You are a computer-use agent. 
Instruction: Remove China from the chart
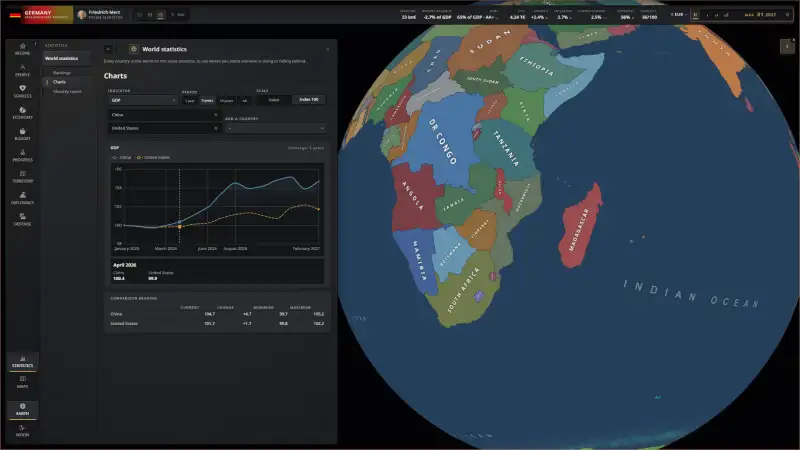click(x=216, y=115)
